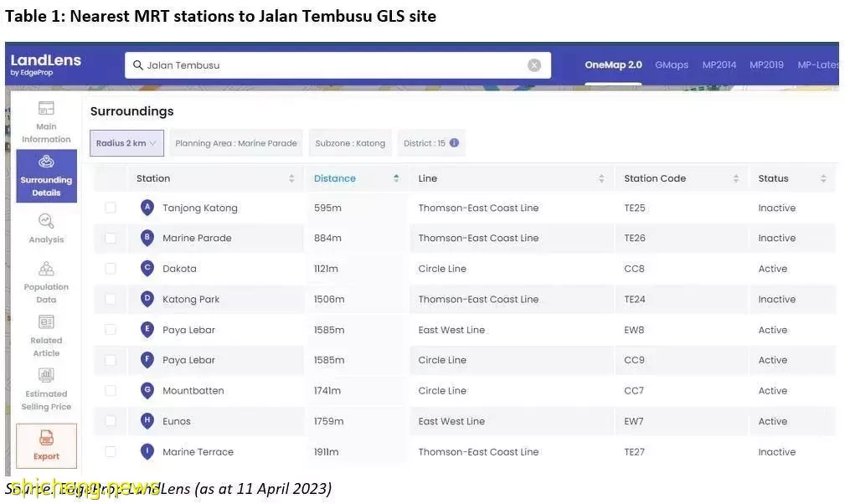Click marker C for Dakota
Screen dimensions: 850x504
pos(147,268)
